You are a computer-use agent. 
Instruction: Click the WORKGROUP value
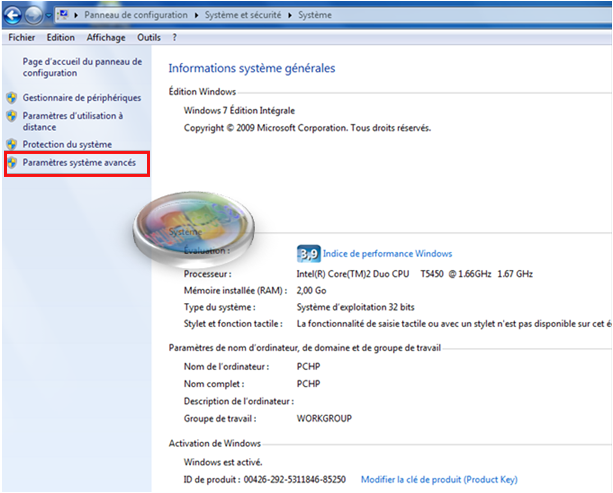(x=324, y=418)
